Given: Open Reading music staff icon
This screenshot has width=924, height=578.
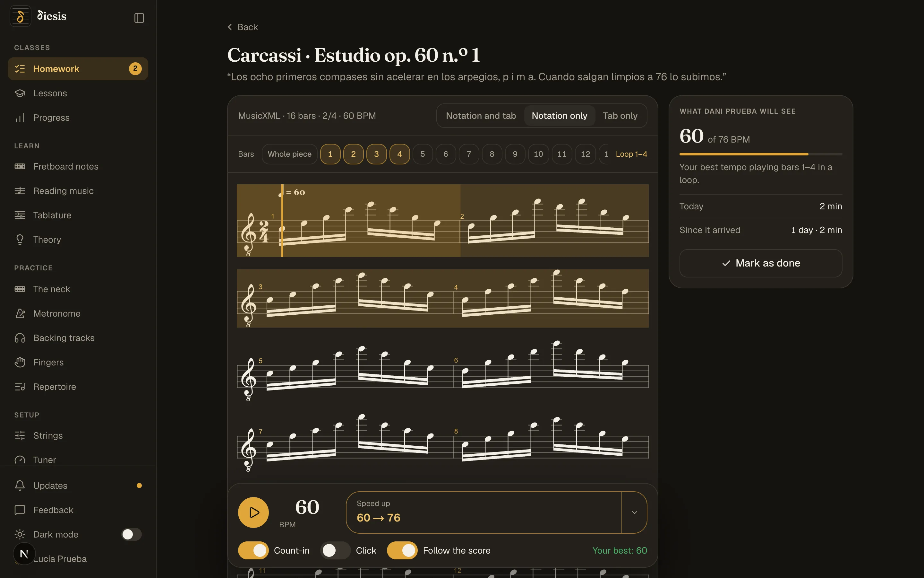Looking at the screenshot, I should tap(20, 191).
